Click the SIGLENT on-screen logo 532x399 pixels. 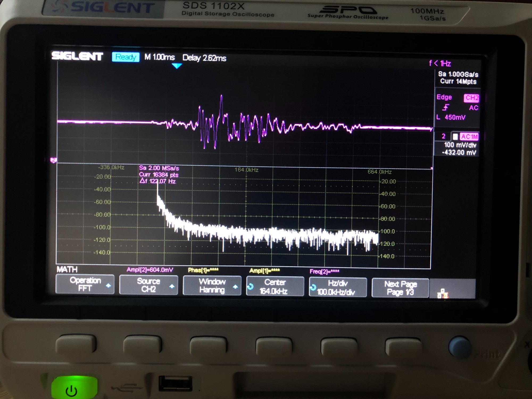(77, 56)
